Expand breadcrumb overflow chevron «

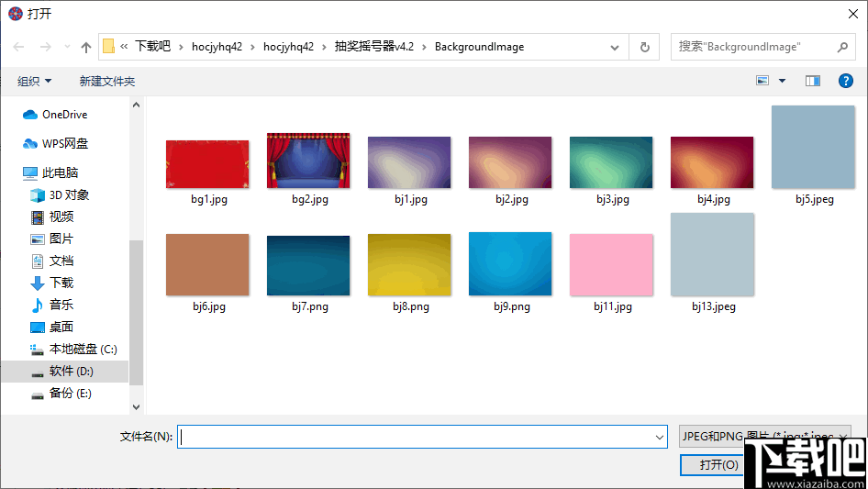[x=124, y=47]
